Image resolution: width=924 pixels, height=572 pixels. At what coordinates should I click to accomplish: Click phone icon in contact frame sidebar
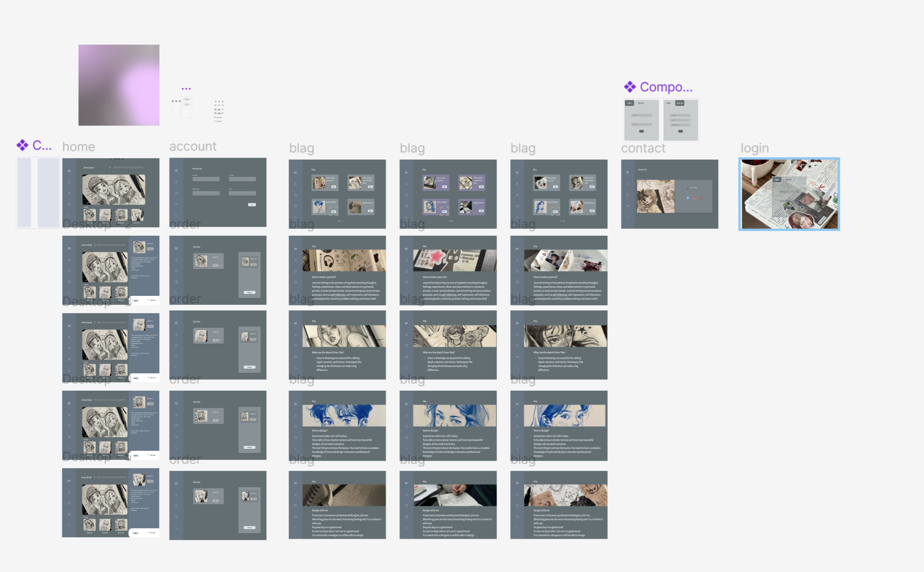[628, 216]
